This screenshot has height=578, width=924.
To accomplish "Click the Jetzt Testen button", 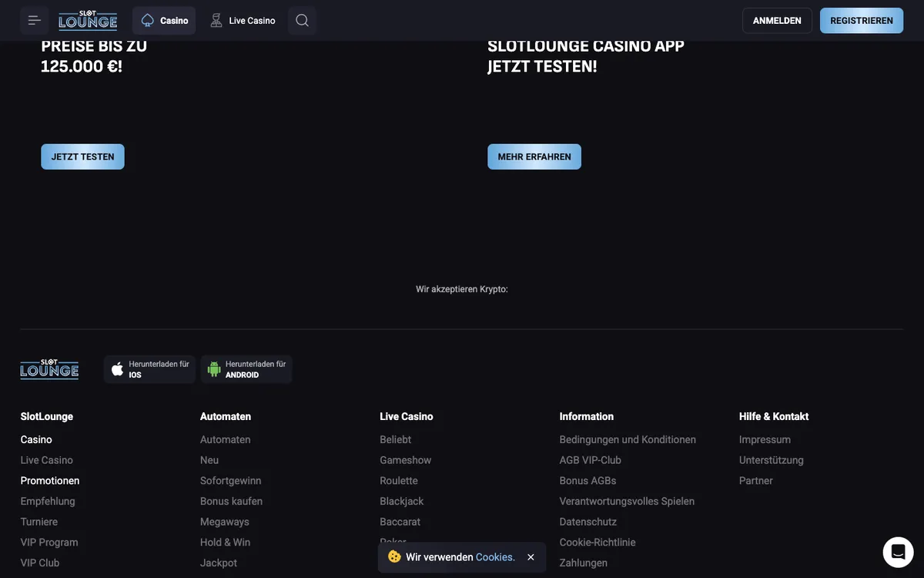I will [x=82, y=156].
